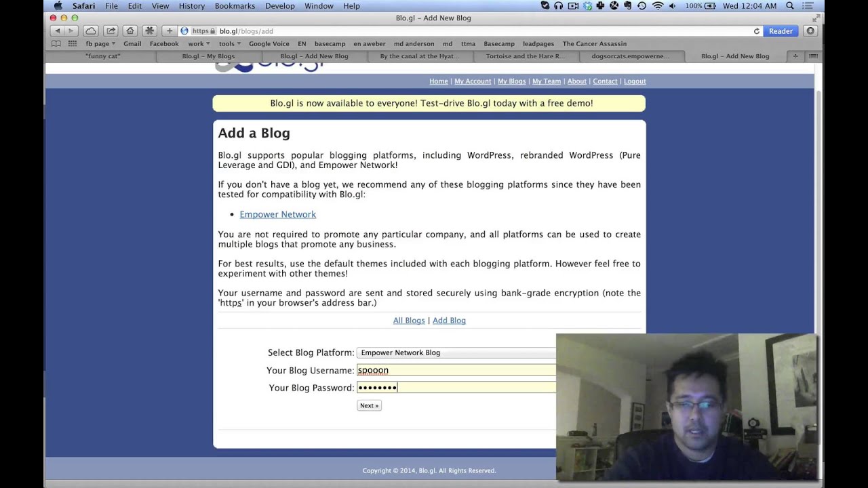Click the Wi-Fi status icon
The image size is (868, 488).
(x=657, y=6)
